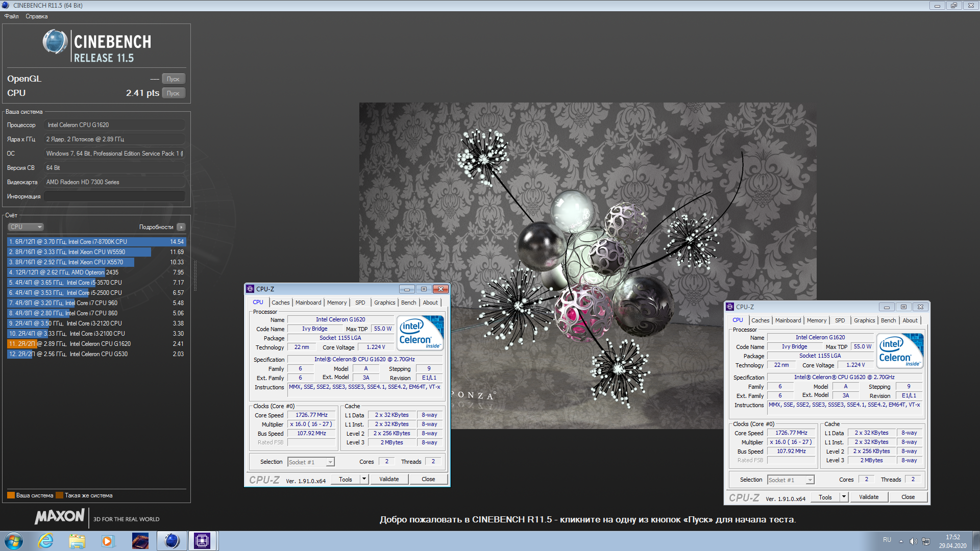Click the volume speaker tray icon
The width and height of the screenshot is (980, 551).
(x=913, y=541)
